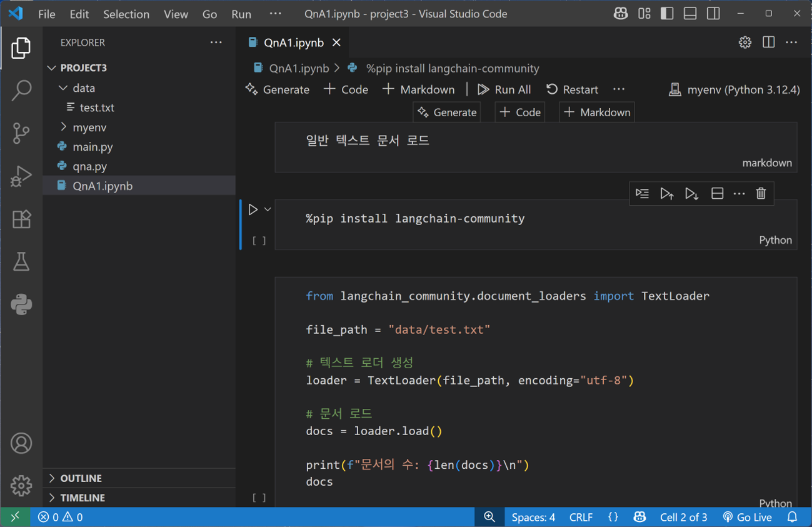Open Copilot chat icon in title bar

click(x=621, y=14)
